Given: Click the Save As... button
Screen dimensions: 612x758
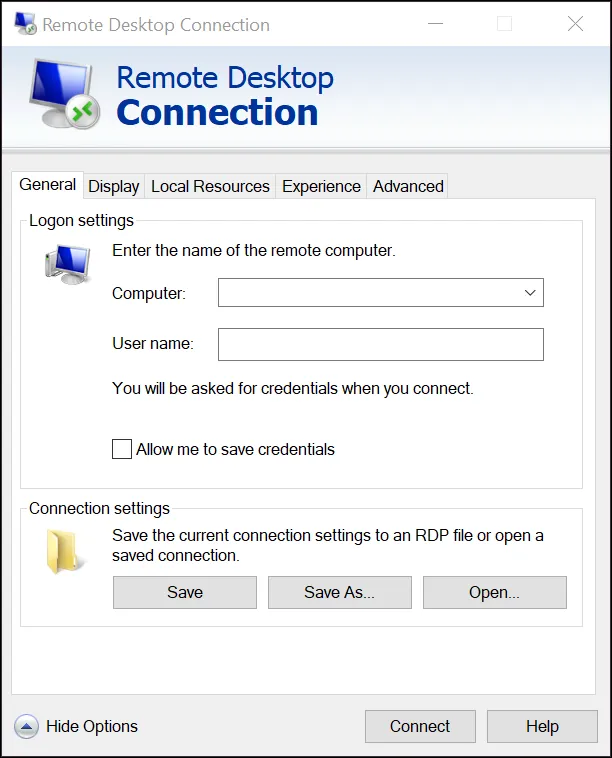Looking at the screenshot, I should [x=340, y=592].
